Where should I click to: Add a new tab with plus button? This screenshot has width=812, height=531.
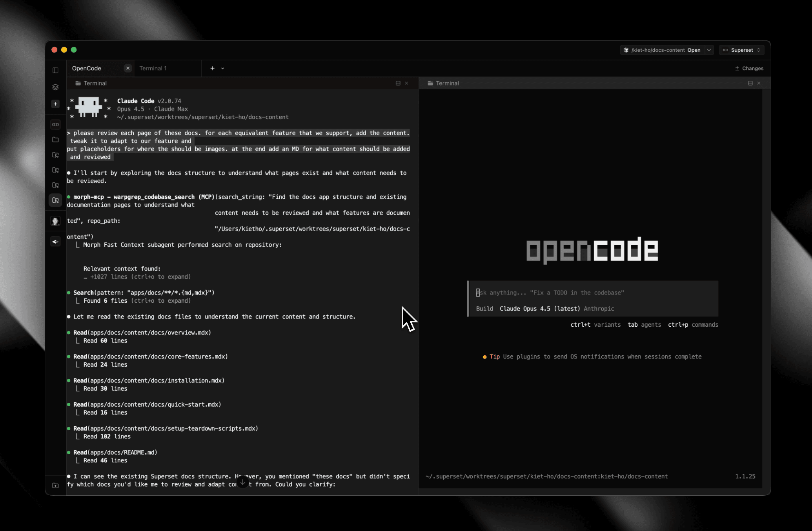[x=212, y=68]
